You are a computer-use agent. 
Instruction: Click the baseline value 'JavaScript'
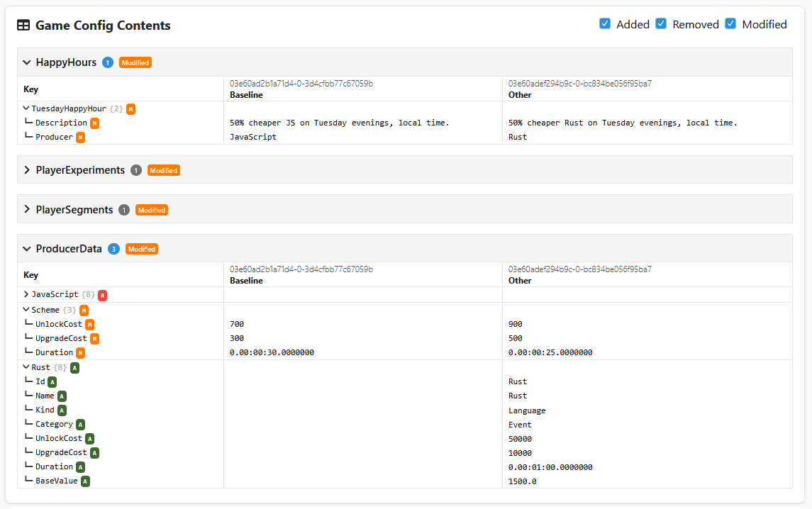pos(253,137)
